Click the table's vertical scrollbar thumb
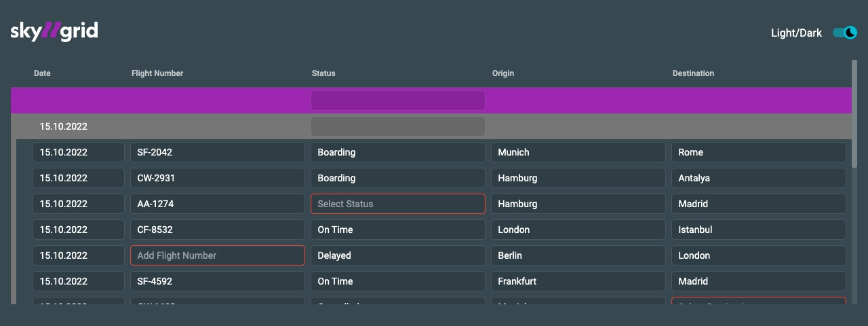This screenshot has width=868, height=326. (x=854, y=114)
